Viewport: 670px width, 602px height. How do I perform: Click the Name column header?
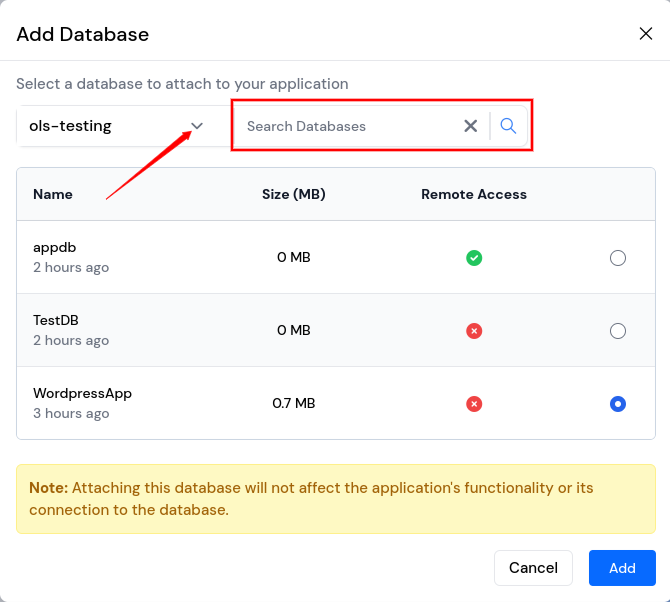(53, 194)
